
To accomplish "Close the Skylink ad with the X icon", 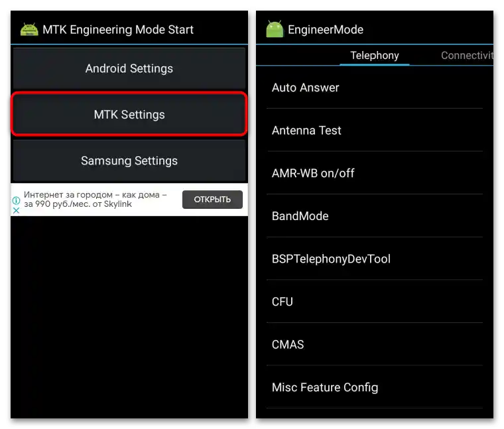I will [x=17, y=210].
